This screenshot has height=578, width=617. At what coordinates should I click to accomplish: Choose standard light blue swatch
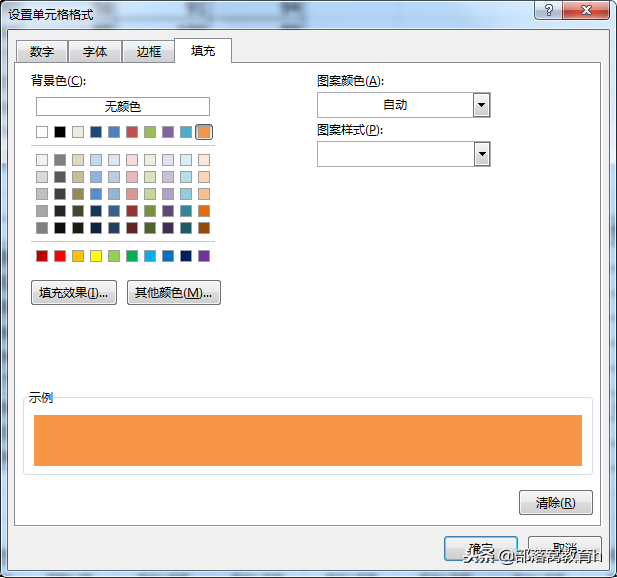(150, 256)
